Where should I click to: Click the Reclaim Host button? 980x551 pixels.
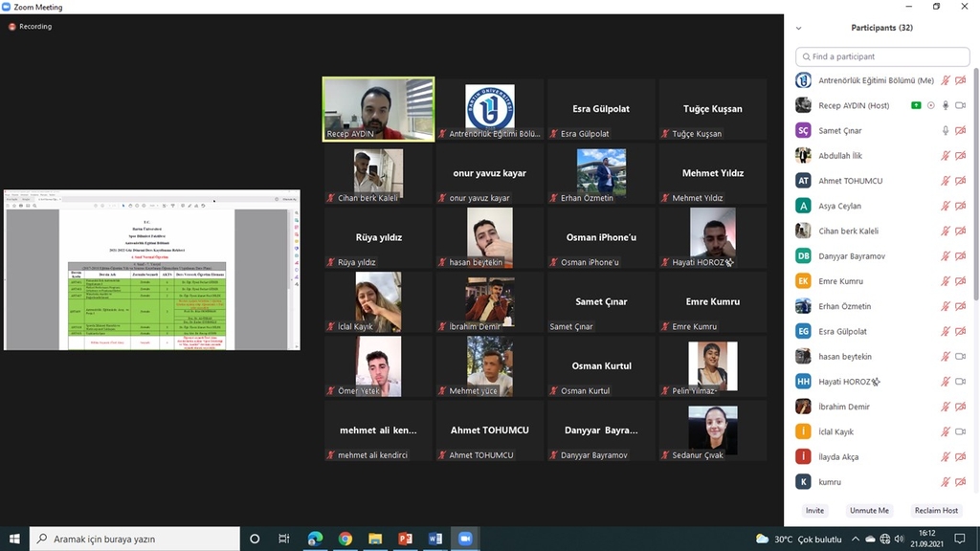click(935, 511)
